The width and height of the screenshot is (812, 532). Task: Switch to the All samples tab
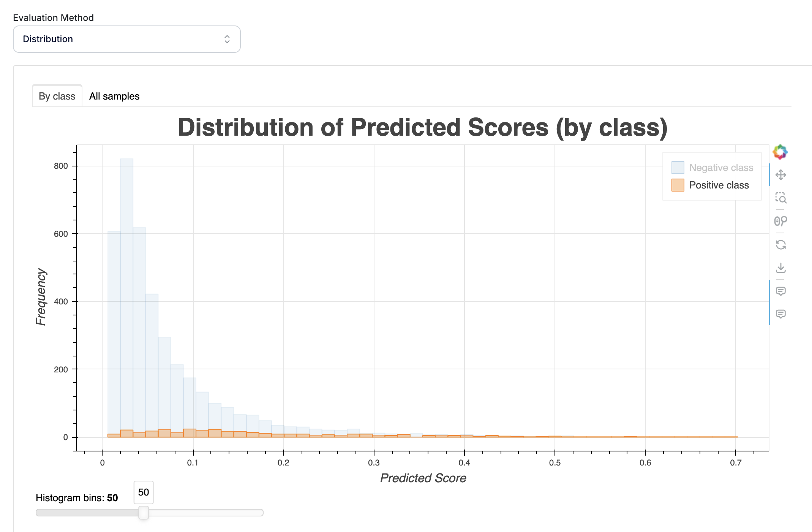(x=114, y=97)
